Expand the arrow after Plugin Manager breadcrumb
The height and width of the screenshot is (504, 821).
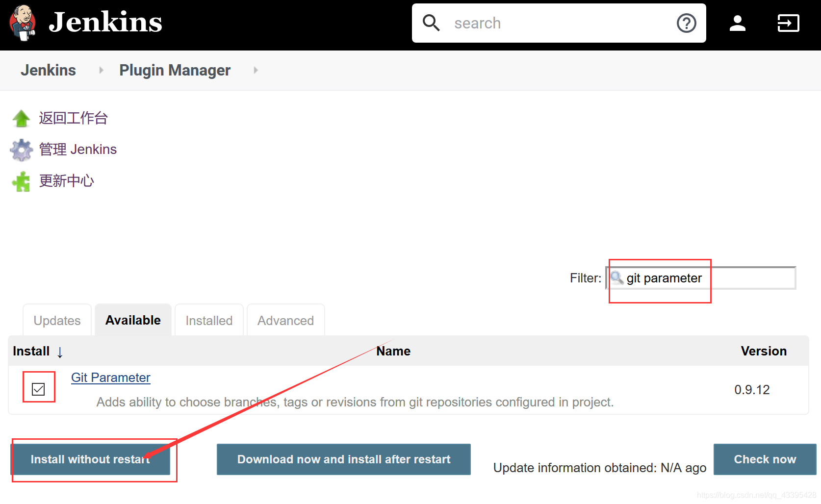click(x=256, y=70)
